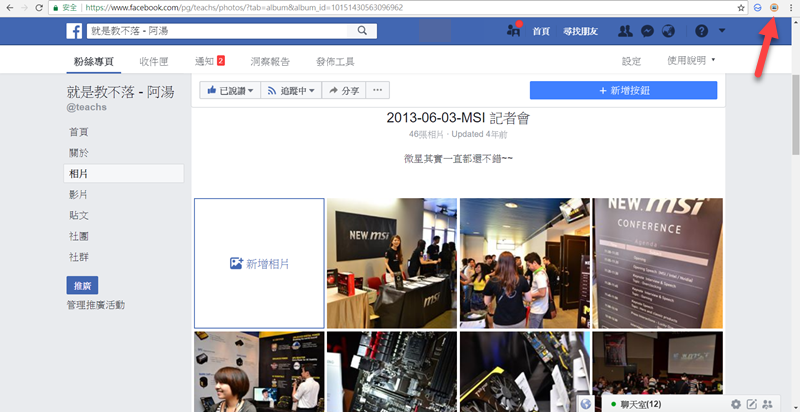This screenshot has width=800, height=412.
Task: Click the orange extension icon in toolbar
Action: (x=774, y=8)
